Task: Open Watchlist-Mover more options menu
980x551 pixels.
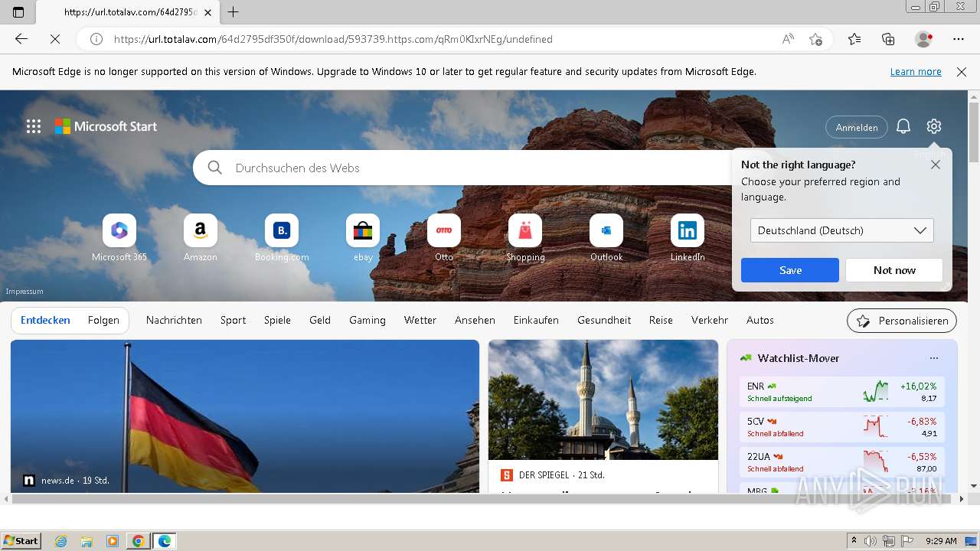Action: [933, 358]
